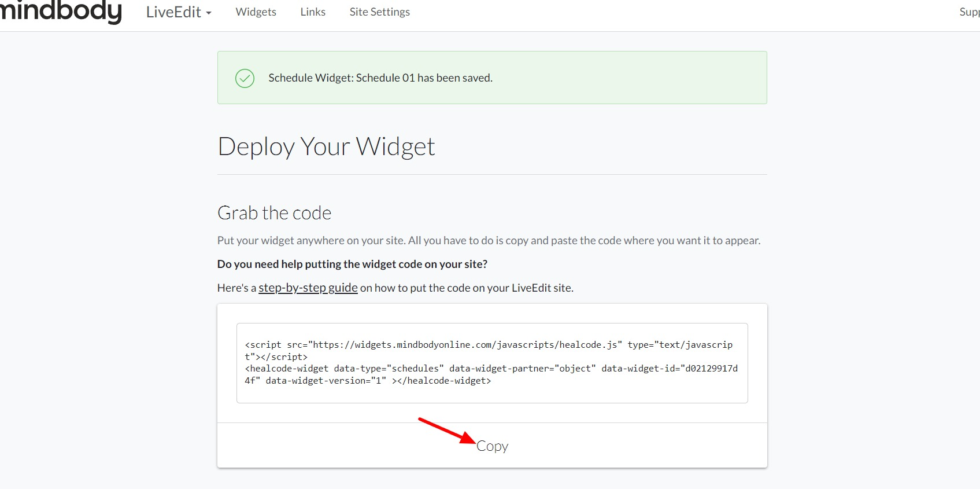Click the 'Schedule 01 has been saved' message
The image size is (980, 489).
380,78
